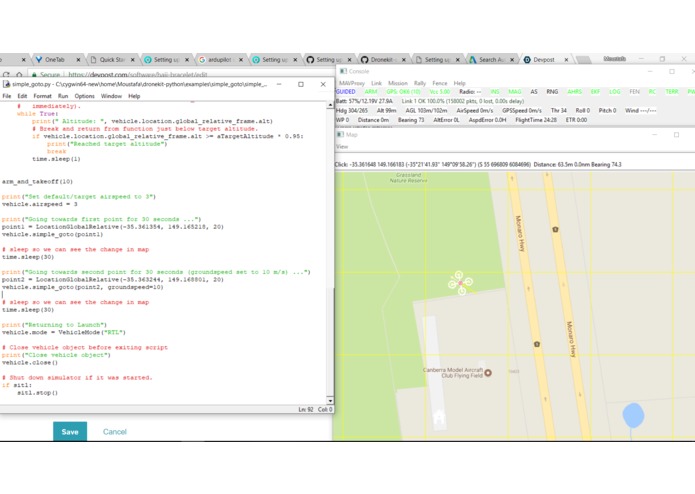This screenshot has height=494, width=695.
Task: Click the drone quadcopter icon on the map
Action: [461, 283]
